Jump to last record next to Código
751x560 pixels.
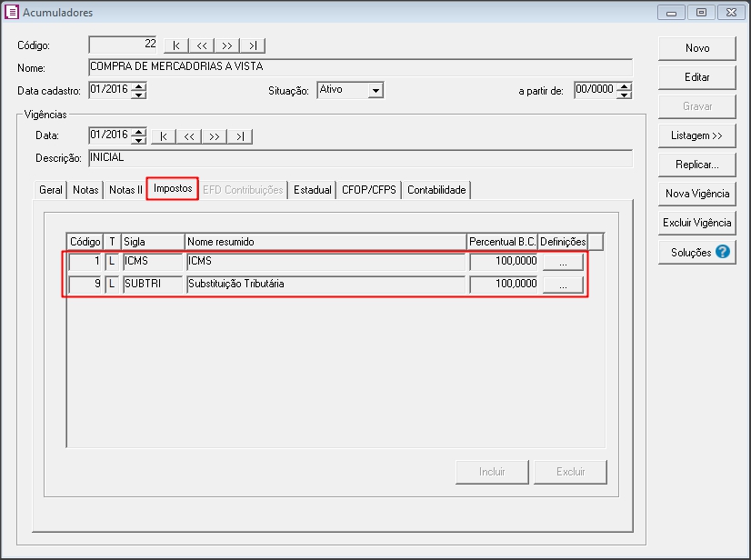tap(253, 45)
